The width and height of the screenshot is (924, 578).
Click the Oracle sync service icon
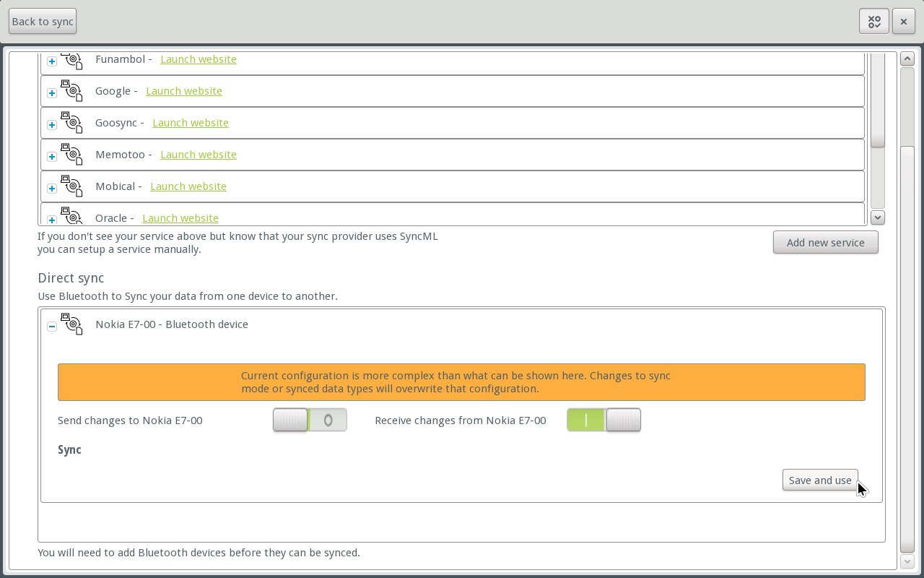tap(71, 216)
